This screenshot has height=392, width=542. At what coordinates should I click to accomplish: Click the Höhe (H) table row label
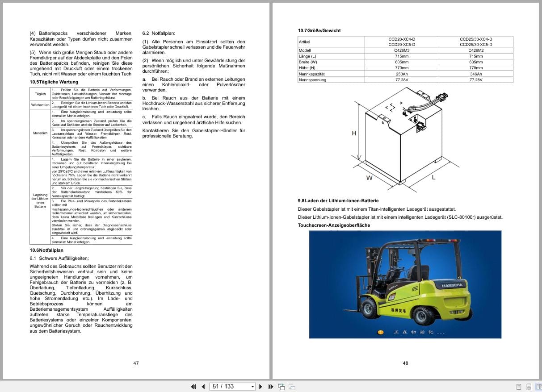click(331, 68)
